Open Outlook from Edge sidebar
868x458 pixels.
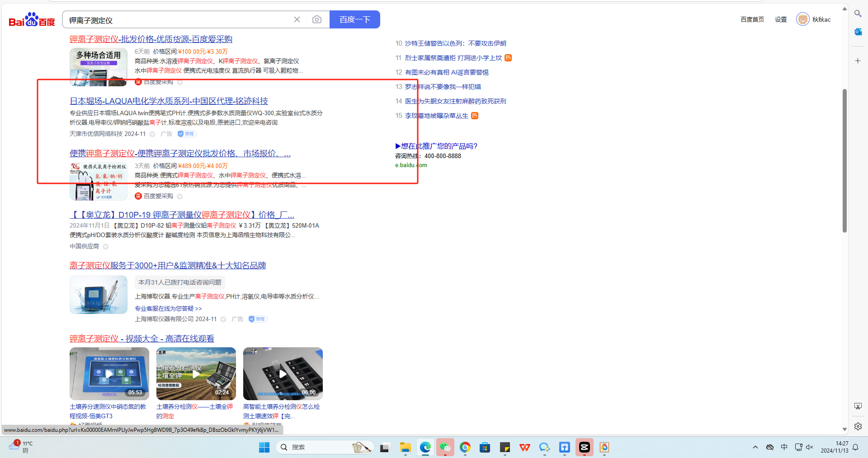click(858, 32)
